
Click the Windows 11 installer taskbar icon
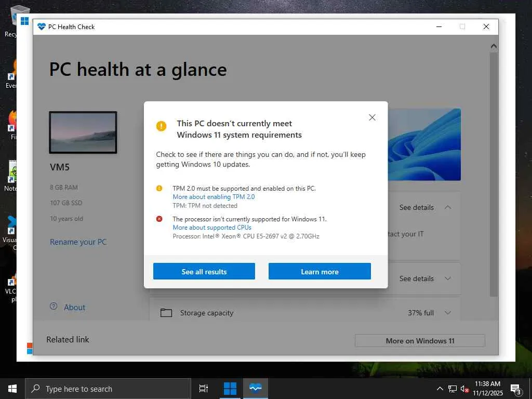point(230,389)
